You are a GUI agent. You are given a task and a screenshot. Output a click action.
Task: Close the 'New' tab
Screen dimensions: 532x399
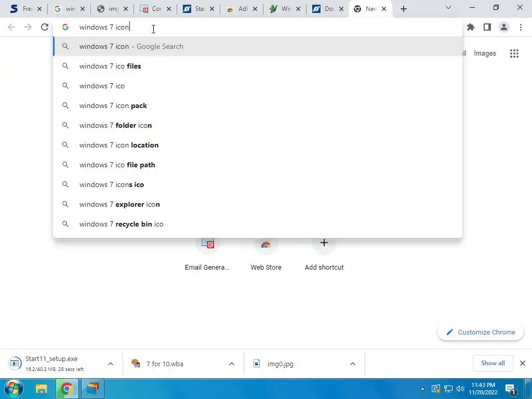click(384, 9)
